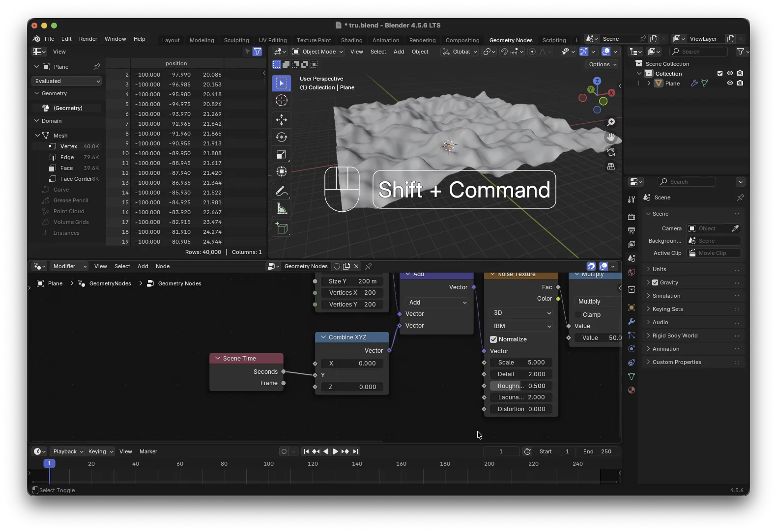This screenshot has height=532, width=777.
Task: Open the fBM noise type dropdown
Action: tap(521, 326)
